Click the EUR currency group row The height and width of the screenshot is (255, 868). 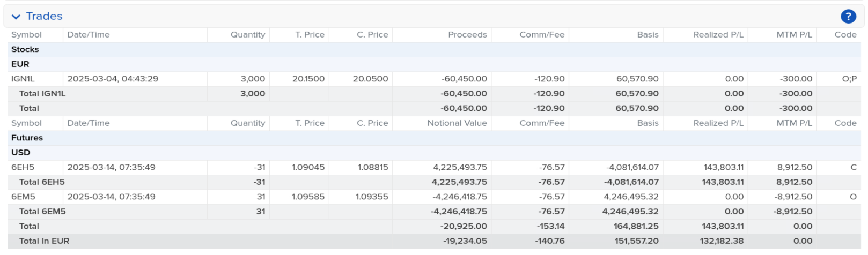click(x=434, y=64)
